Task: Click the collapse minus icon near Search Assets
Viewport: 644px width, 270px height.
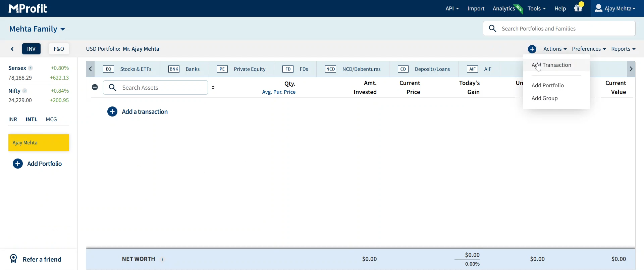Action: (95, 87)
